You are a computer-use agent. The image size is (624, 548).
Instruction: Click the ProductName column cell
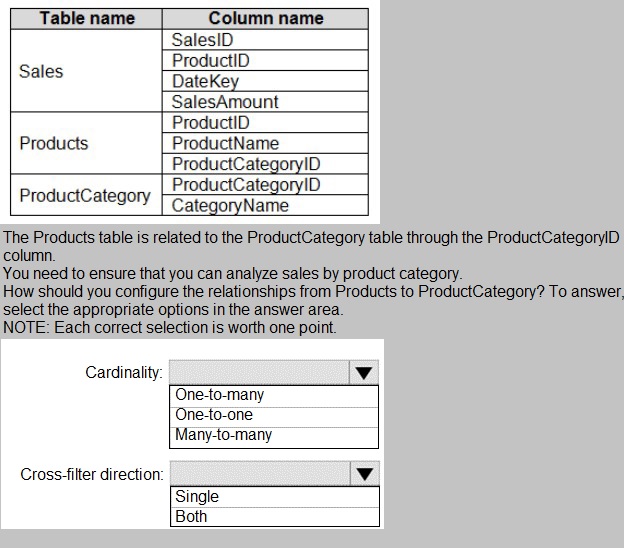265,143
